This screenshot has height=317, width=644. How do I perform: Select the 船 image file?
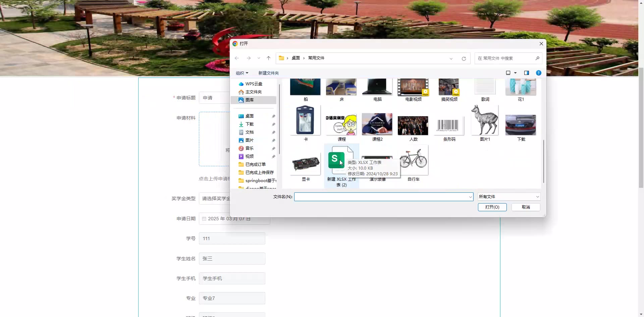pos(306,90)
